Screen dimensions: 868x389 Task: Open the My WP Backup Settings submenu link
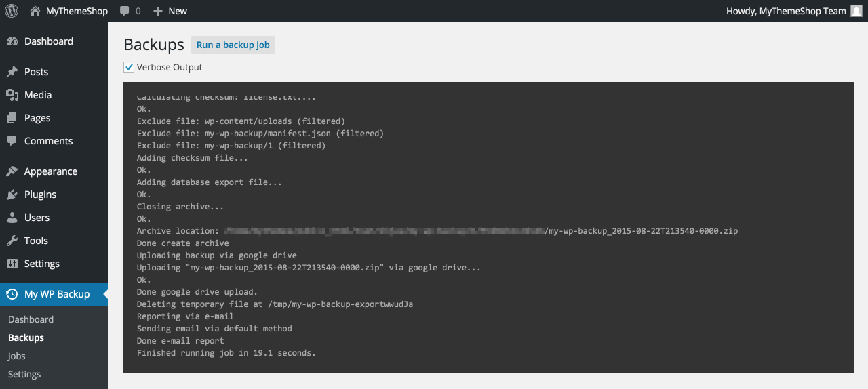(24, 374)
